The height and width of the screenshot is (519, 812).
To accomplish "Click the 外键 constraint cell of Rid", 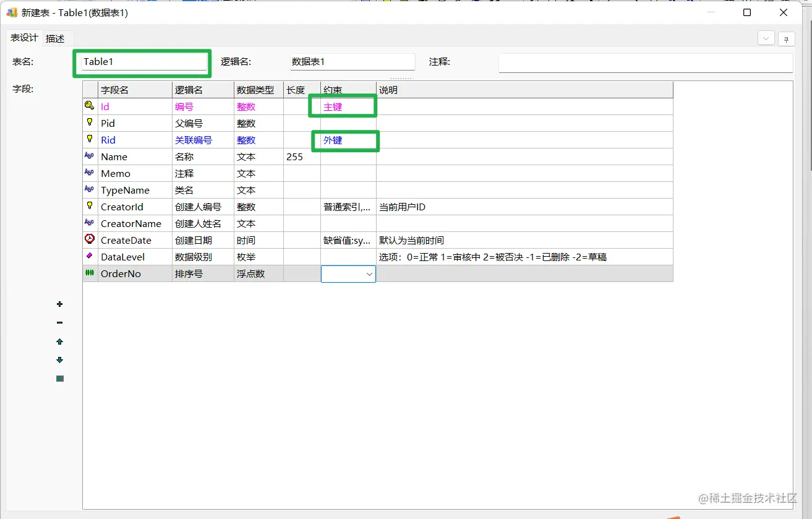I will click(349, 140).
